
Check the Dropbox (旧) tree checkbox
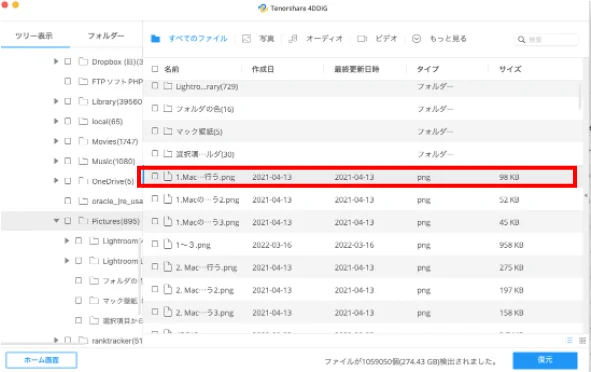(x=68, y=61)
